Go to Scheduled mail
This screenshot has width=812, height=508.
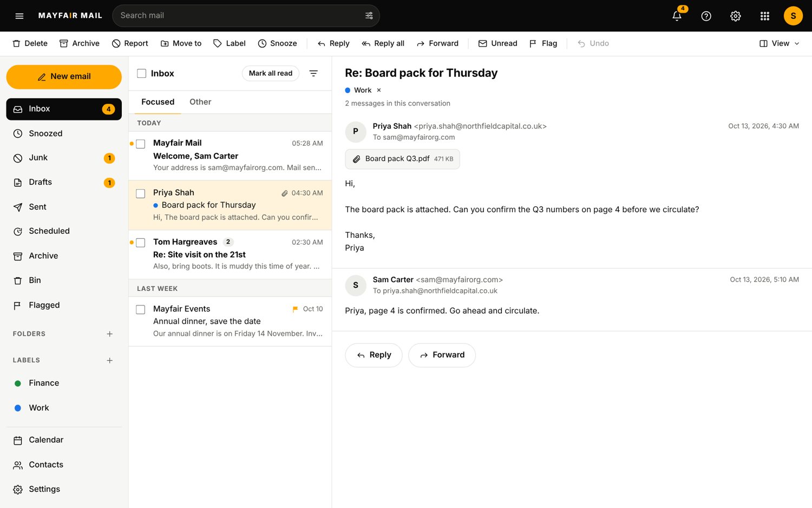click(64, 231)
